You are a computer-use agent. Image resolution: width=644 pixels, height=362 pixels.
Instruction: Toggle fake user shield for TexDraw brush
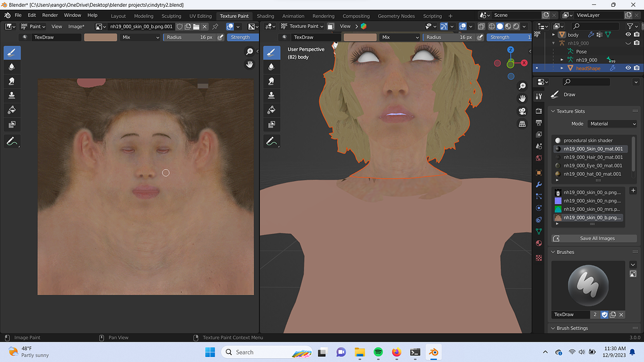(605, 314)
